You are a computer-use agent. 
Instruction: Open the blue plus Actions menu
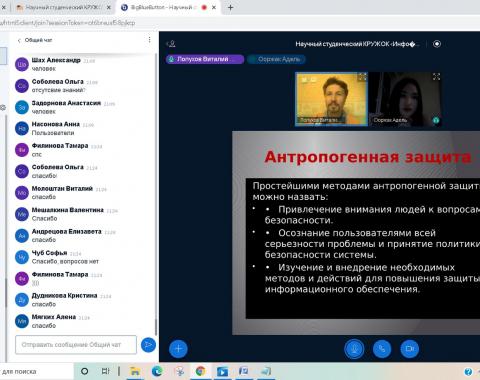click(178, 349)
